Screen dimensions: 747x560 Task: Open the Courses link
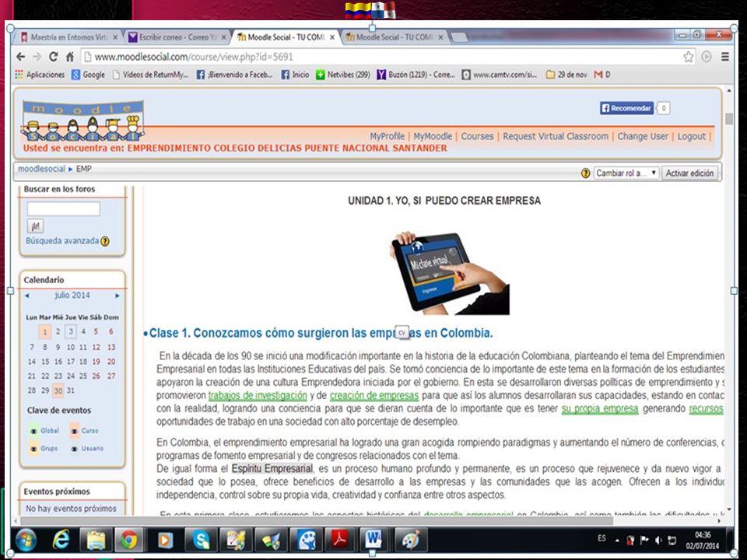tap(477, 136)
